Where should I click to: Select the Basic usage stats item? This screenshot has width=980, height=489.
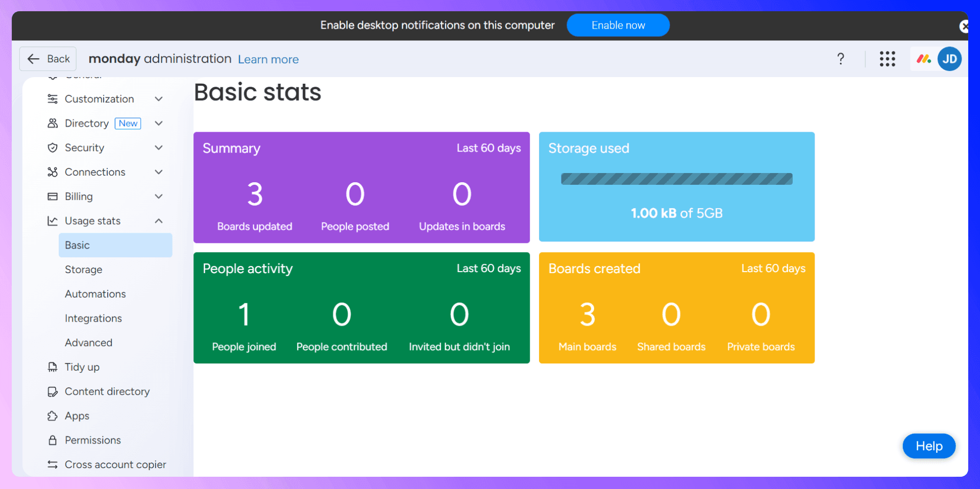coord(115,246)
